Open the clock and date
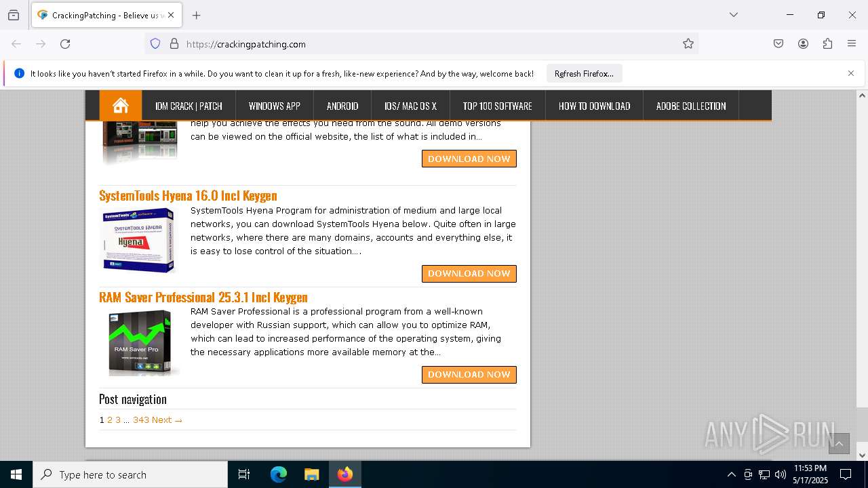This screenshot has width=868, height=488. (x=810, y=474)
